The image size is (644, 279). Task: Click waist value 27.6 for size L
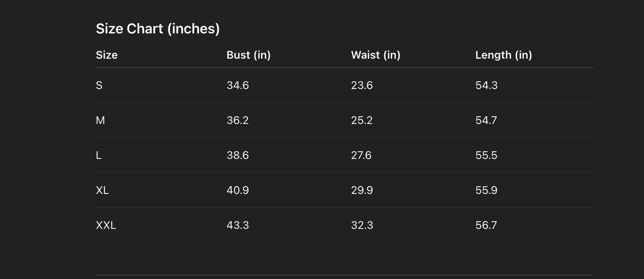click(x=361, y=155)
